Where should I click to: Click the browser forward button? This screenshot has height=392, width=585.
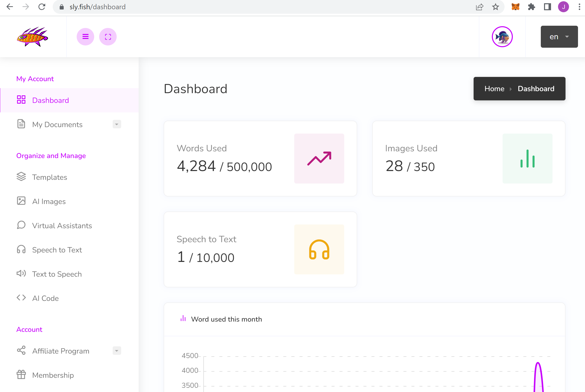(25, 7)
